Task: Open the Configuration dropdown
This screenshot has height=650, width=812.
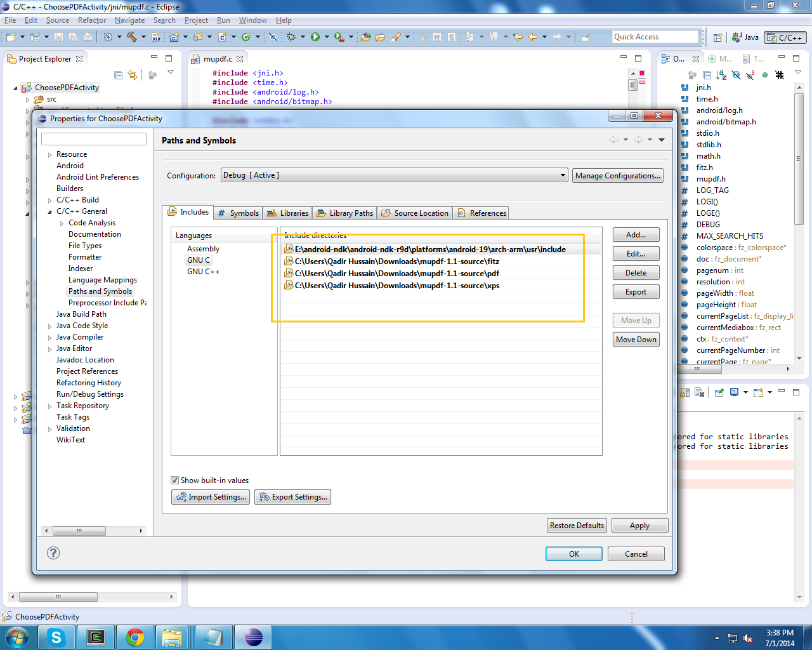Action: pyautogui.click(x=394, y=175)
